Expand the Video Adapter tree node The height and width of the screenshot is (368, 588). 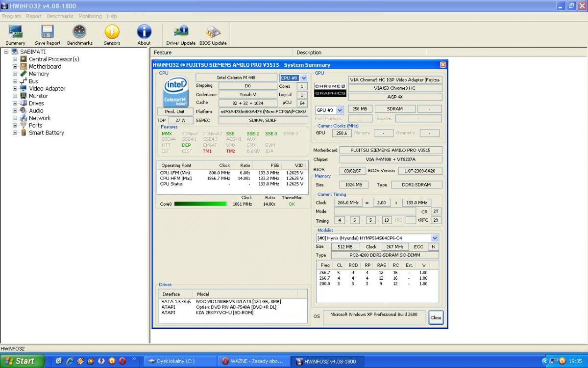(x=15, y=88)
